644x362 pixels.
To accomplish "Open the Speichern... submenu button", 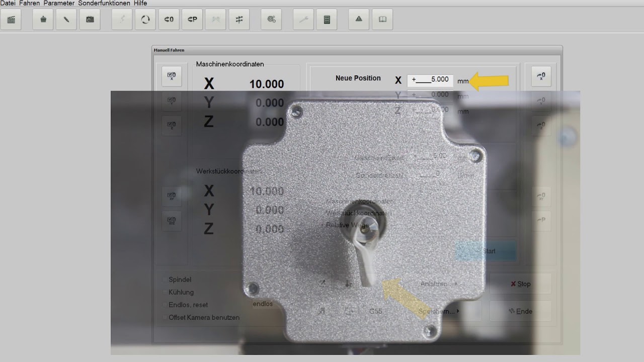I will [x=439, y=311].
